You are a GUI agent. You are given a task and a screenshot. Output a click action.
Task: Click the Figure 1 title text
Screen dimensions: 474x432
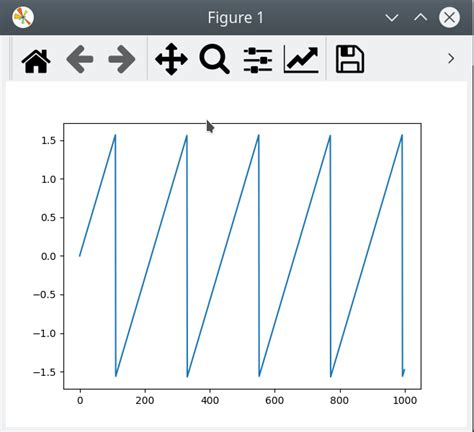point(235,18)
